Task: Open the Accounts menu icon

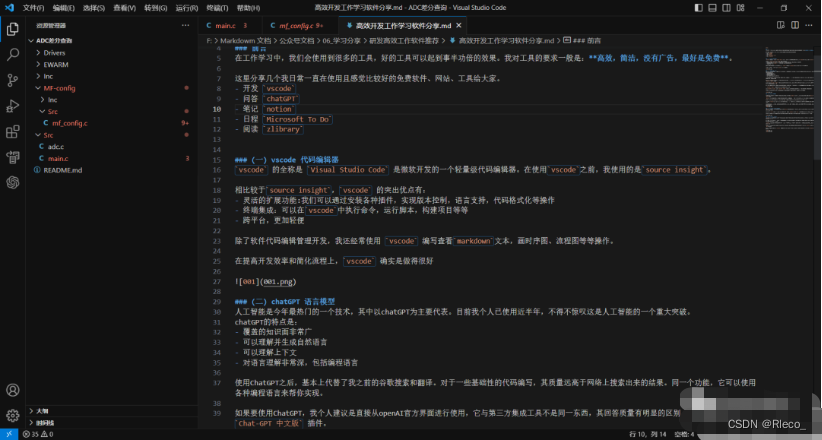Action: click(x=13, y=390)
